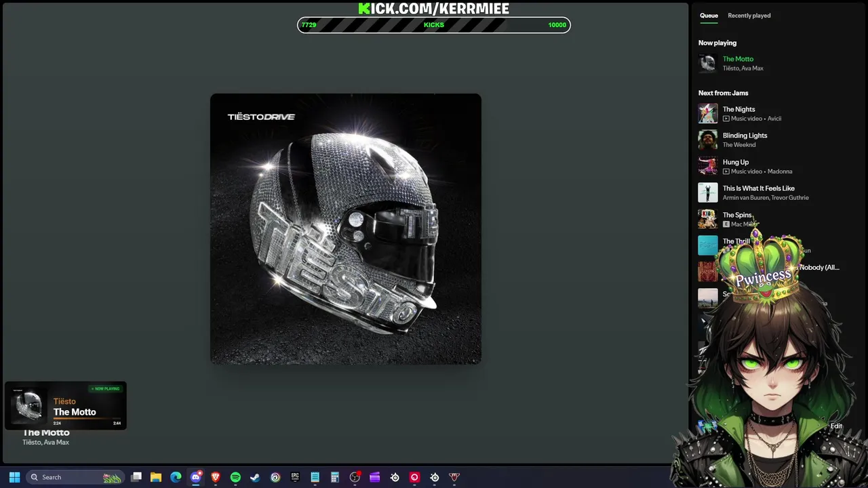Switch to the Recently played tab
This screenshot has height=488, width=868.
point(749,16)
